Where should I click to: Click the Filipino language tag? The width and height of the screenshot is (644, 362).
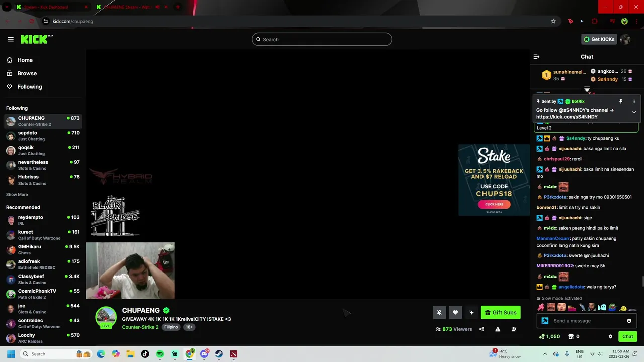[171, 327]
